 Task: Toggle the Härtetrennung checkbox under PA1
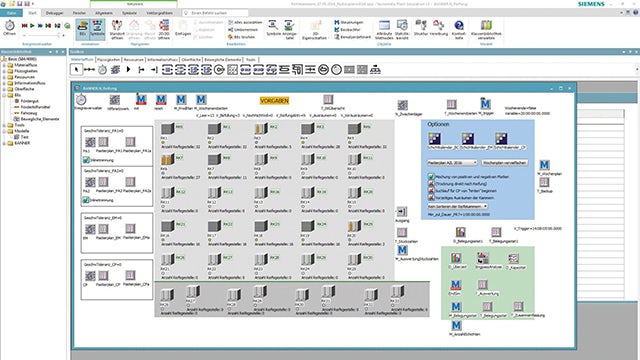click(86, 160)
